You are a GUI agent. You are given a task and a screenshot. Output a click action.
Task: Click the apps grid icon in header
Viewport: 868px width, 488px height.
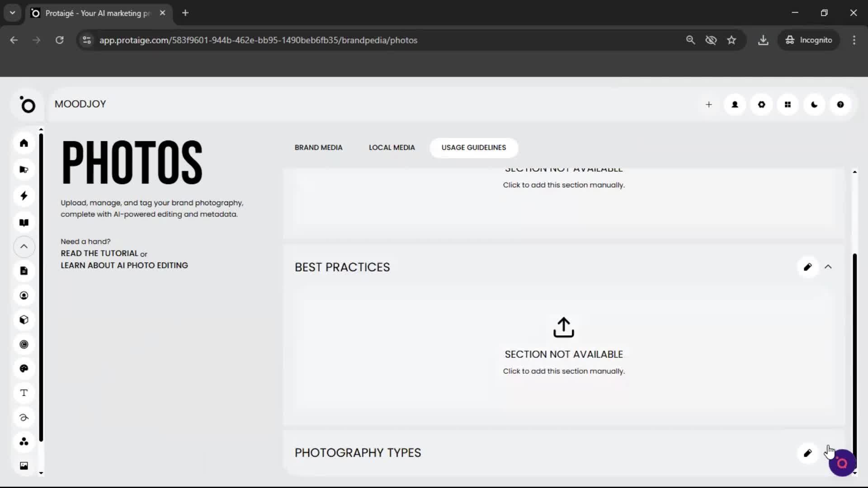788,104
